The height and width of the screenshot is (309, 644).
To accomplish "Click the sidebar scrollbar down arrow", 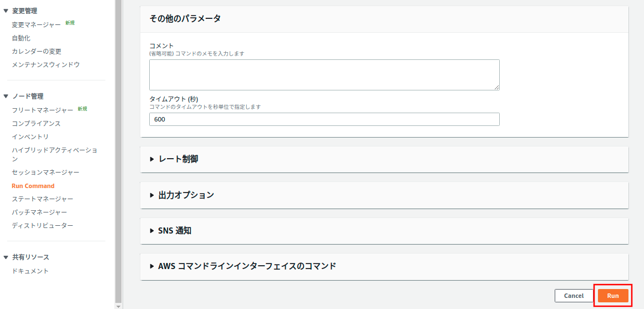I will coord(118,306).
